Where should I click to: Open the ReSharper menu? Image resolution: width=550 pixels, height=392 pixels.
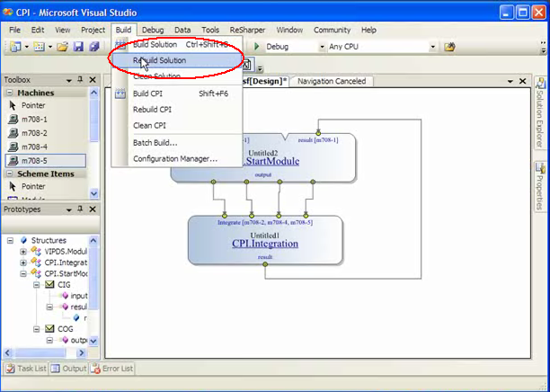pyautogui.click(x=248, y=31)
